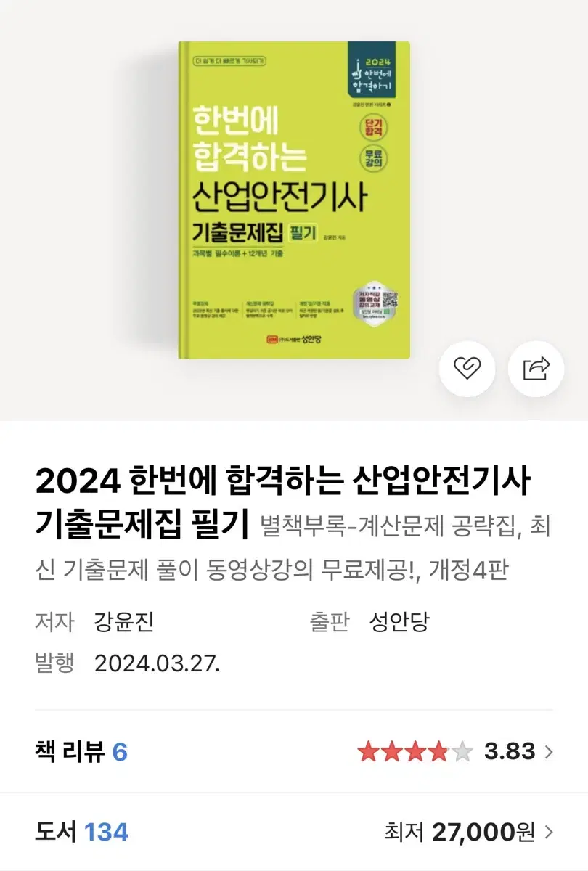Viewport: 588px width, 871px height.
Task: Select author name 강윤진
Action: pyautogui.click(x=124, y=622)
